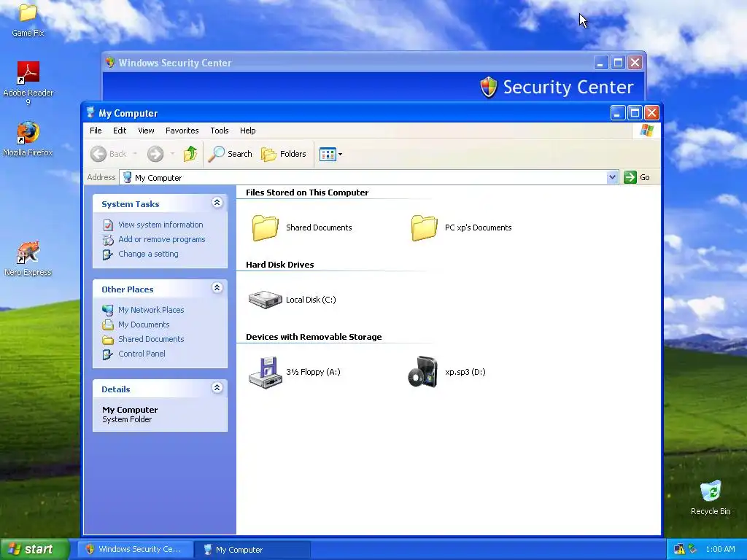Open the View menu

tap(146, 131)
